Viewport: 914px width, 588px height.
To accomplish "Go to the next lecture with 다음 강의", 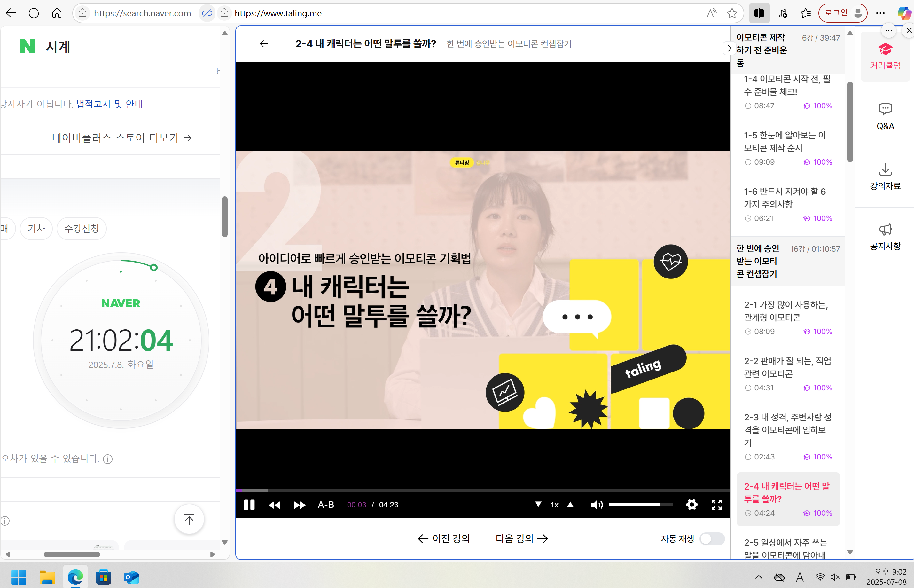I will click(521, 538).
